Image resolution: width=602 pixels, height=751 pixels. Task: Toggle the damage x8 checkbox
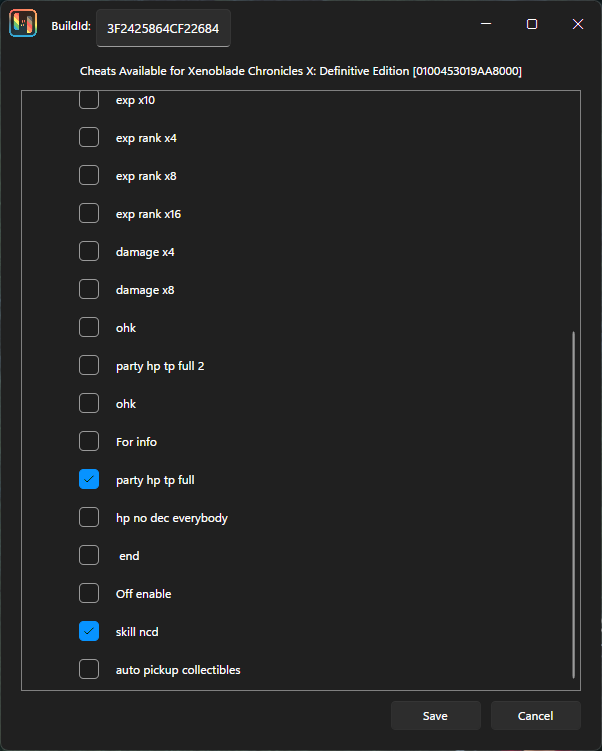pyautogui.click(x=89, y=289)
